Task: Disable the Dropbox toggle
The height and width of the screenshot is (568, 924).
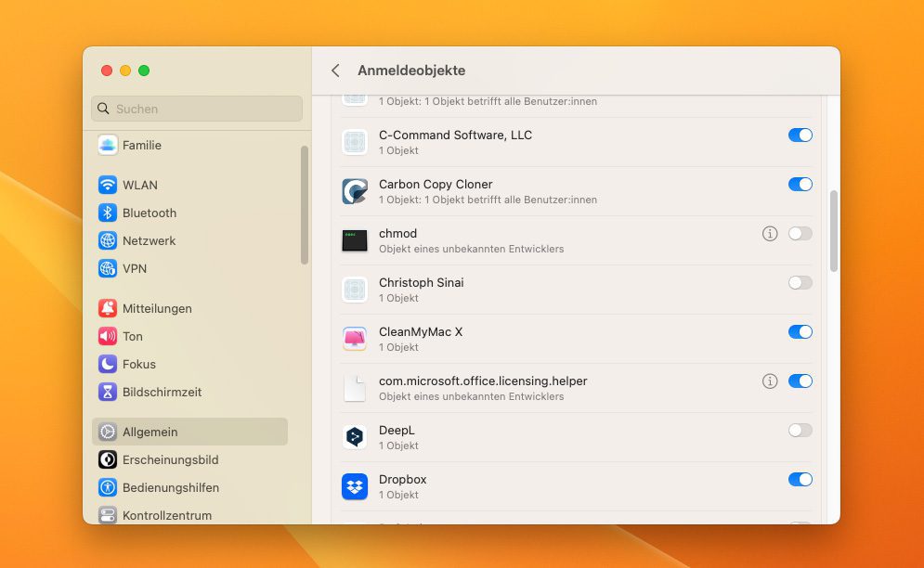Action: 800,480
